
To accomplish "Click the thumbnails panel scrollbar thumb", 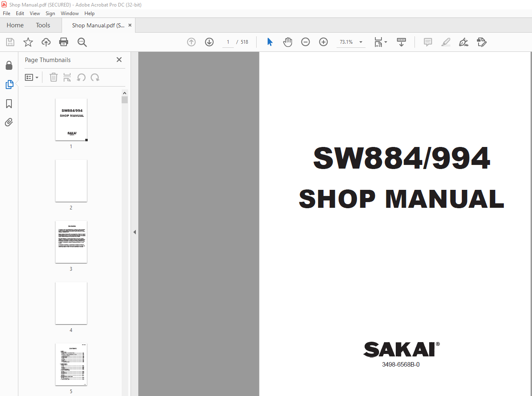I will pyautogui.click(x=124, y=100).
